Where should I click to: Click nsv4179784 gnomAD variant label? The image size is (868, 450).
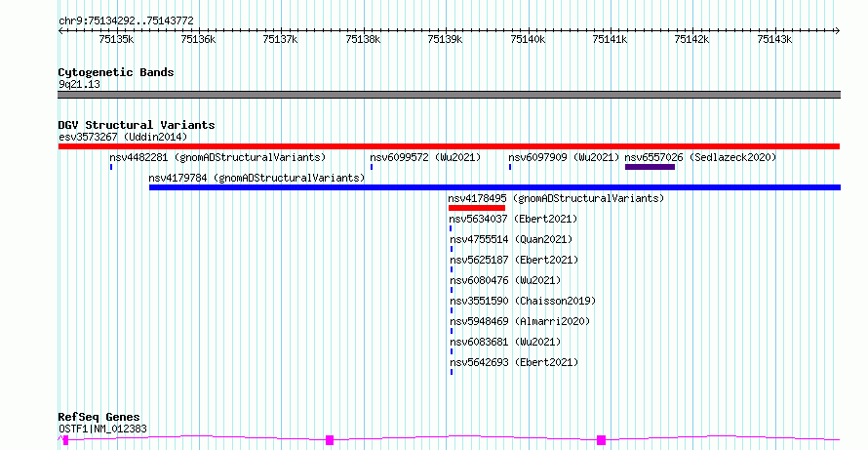pos(256,178)
